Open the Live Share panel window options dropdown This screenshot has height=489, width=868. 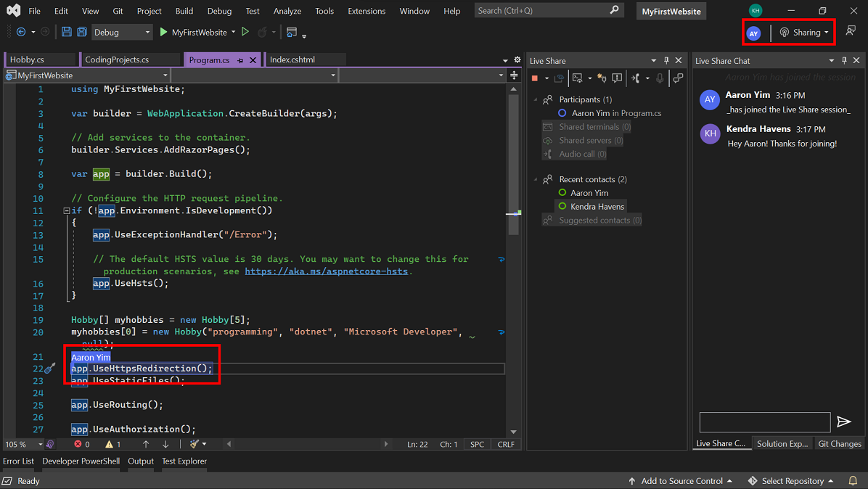654,60
